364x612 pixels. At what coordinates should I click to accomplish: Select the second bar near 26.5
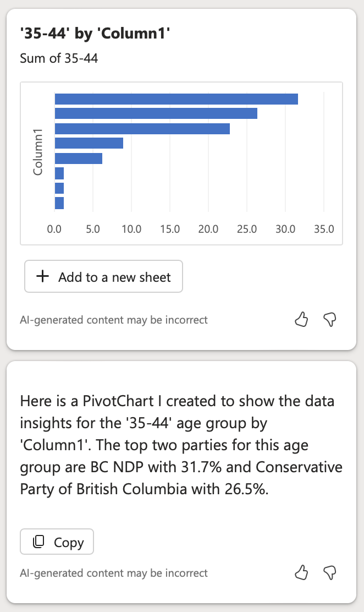point(156,113)
